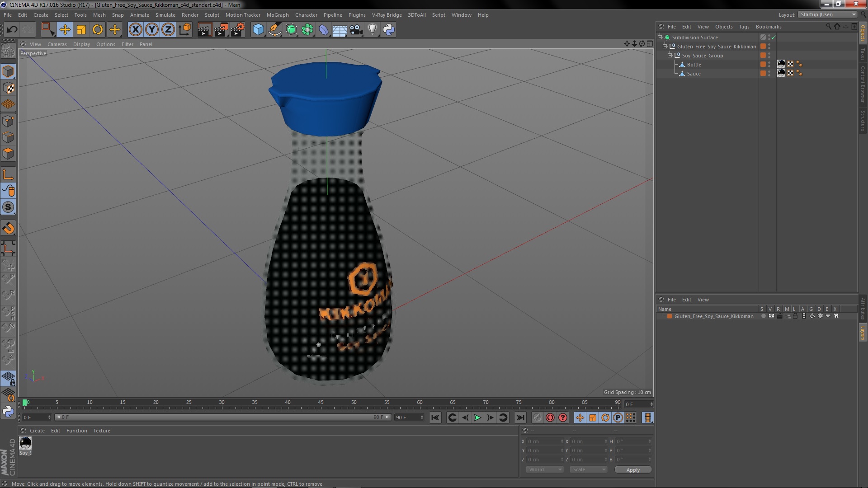Click the Python script icon in toolbar

389,30
